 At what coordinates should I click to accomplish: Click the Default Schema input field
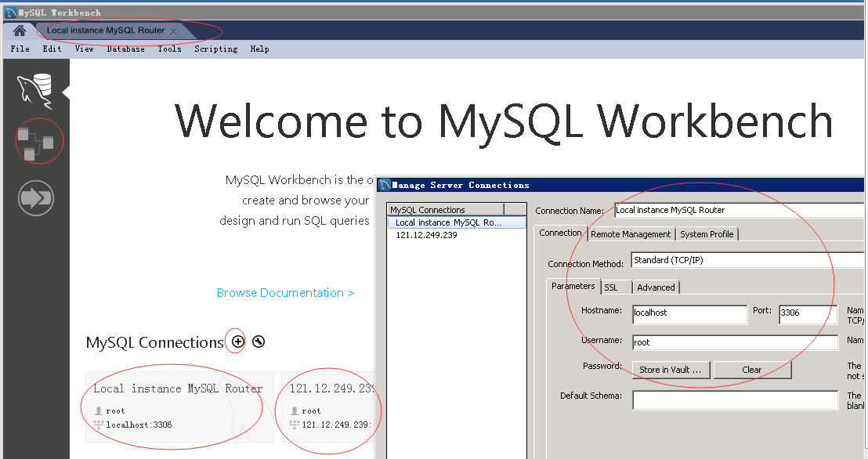coord(735,400)
